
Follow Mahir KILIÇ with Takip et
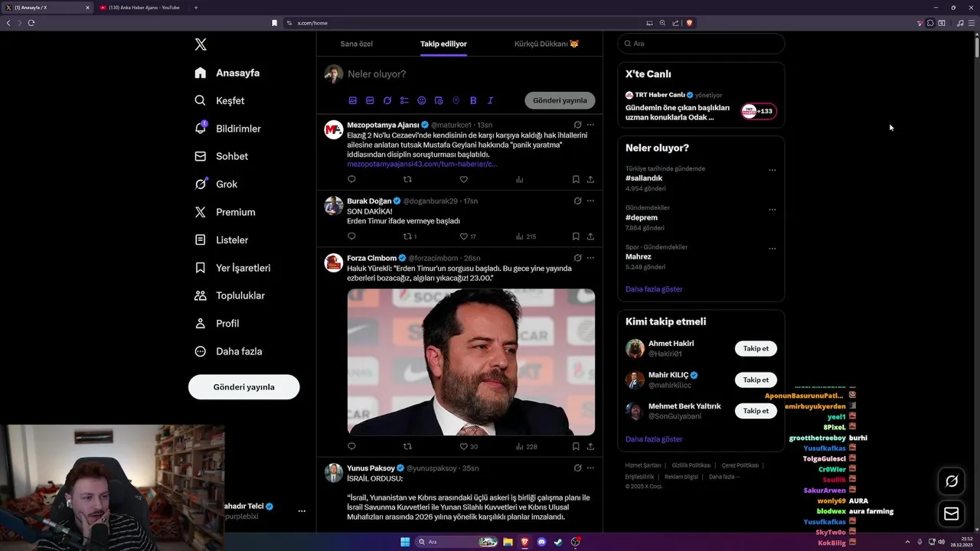point(756,380)
